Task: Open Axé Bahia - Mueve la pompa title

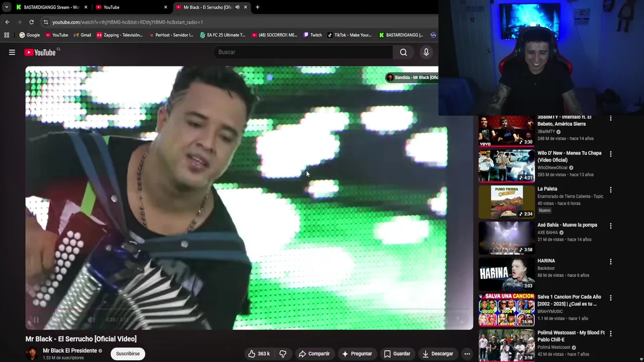Action: pos(567,225)
